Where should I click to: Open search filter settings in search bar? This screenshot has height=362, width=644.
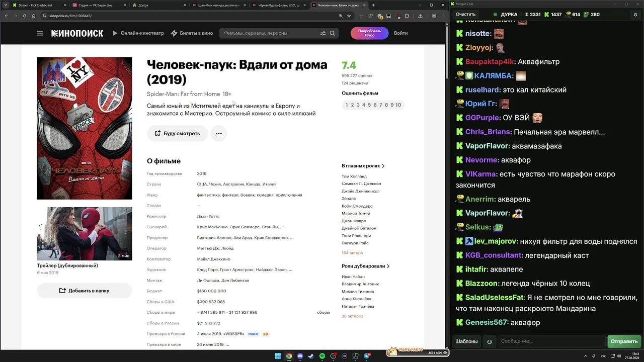323,33
